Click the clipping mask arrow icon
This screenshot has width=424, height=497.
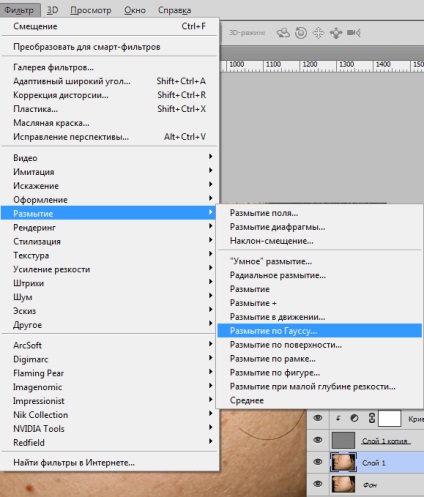point(338,418)
